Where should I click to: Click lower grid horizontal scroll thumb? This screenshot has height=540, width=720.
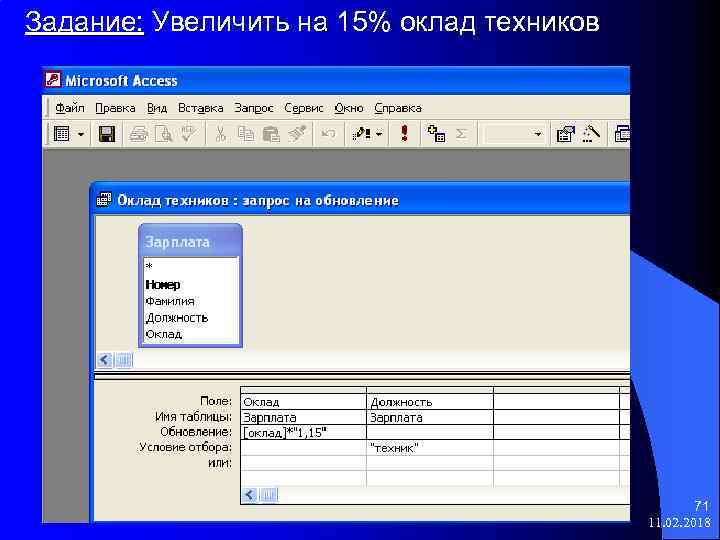(269, 495)
